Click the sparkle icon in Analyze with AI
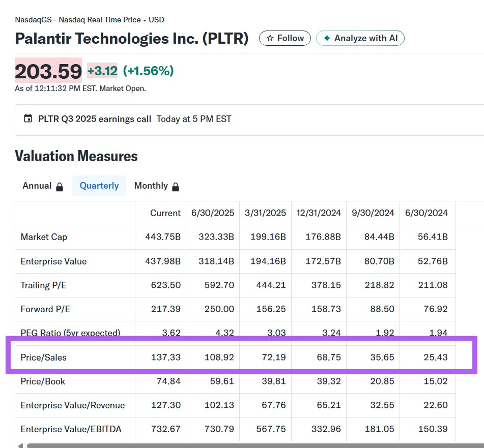Screen dimensions: 484x448 pyautogui.click(x=327, y=38)
